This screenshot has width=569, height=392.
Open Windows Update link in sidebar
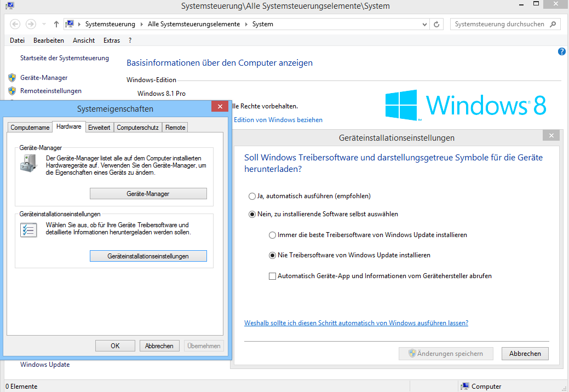(x=45, y=365)
